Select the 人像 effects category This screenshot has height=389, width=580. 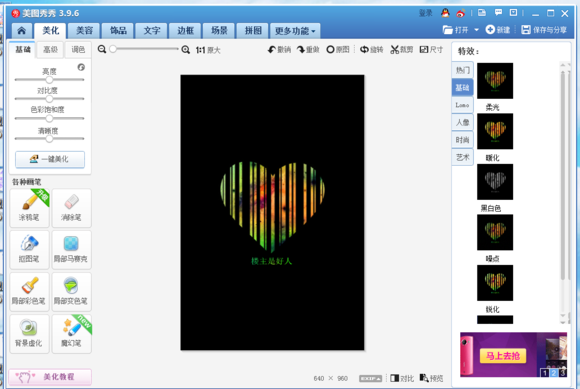click(x=462, y=122)
